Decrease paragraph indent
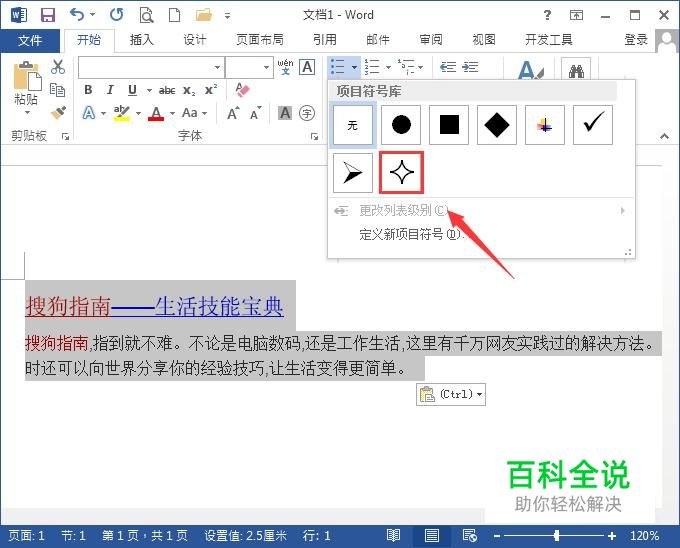 448,67
